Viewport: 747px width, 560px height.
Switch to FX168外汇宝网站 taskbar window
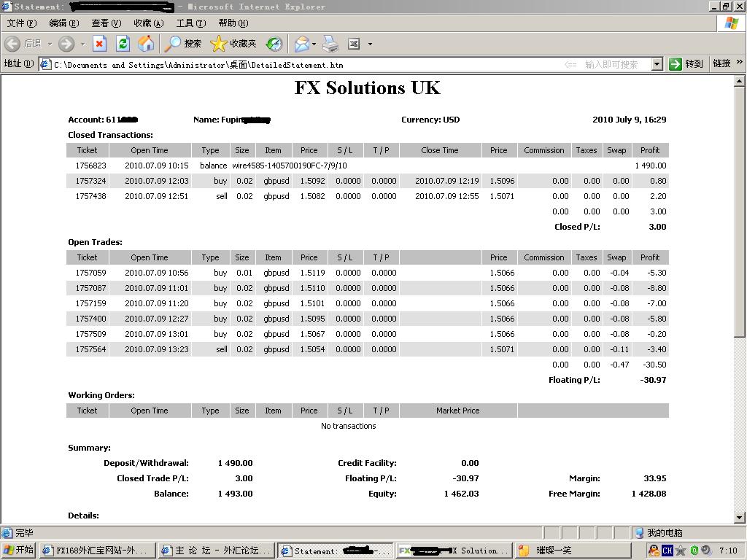click(97, 551)
